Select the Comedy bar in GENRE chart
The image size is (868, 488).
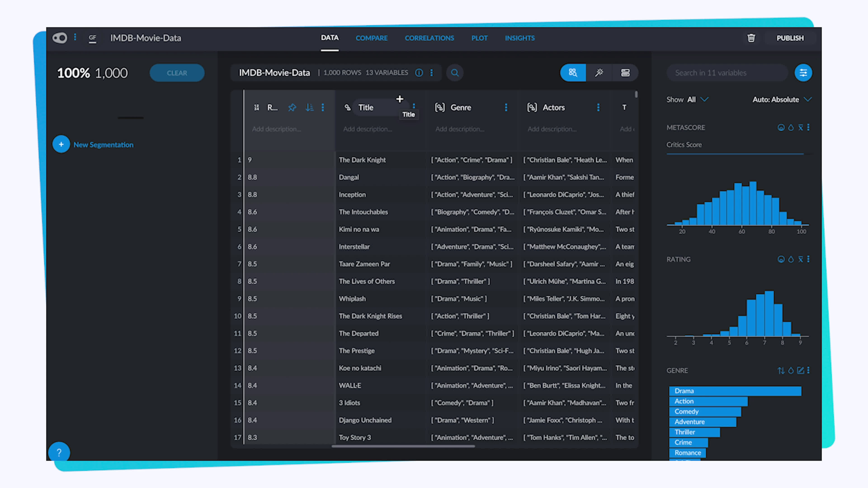pos(705,412)
